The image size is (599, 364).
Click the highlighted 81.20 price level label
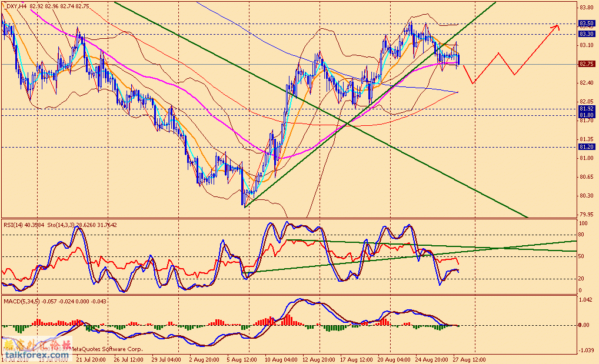click(x=587, y=147)
